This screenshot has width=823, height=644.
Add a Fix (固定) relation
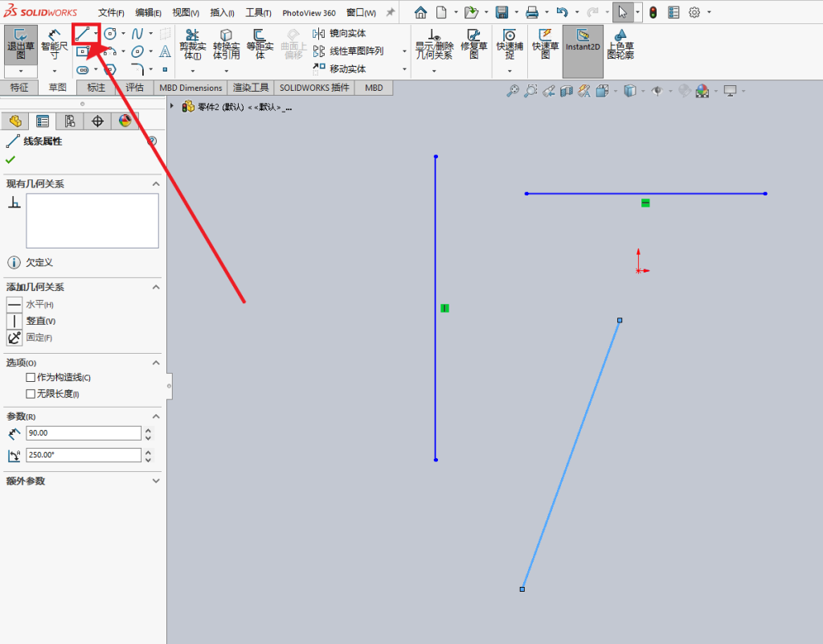pyautogui.click(x=14, y=338)
